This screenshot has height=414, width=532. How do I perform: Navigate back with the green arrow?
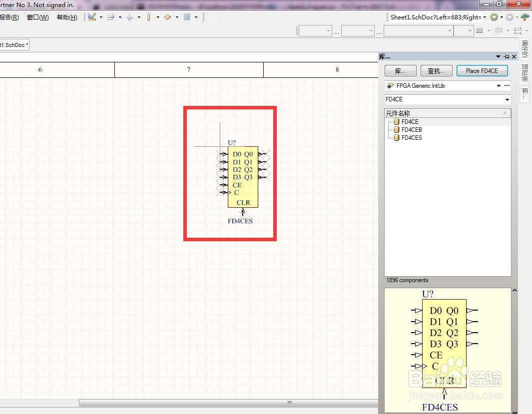495,17
